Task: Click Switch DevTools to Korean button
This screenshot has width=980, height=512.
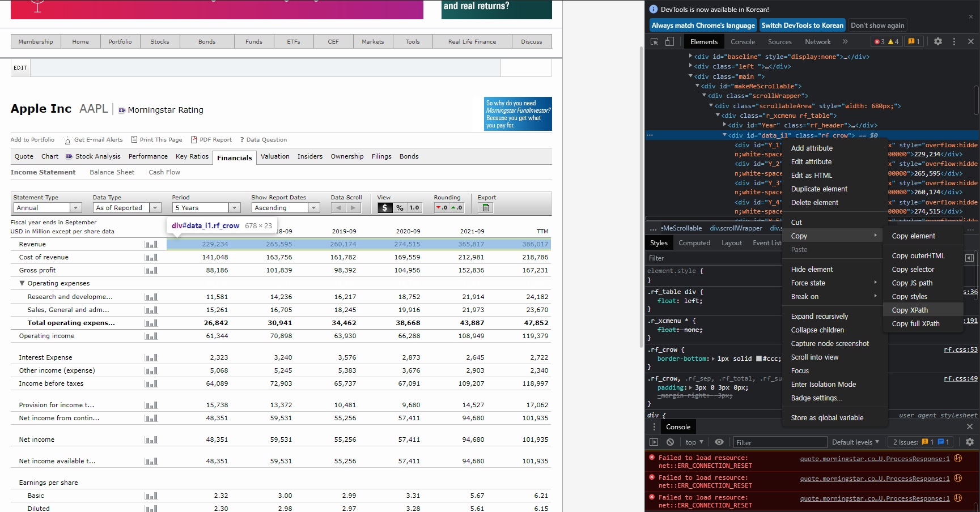Action: click(802, 25)
